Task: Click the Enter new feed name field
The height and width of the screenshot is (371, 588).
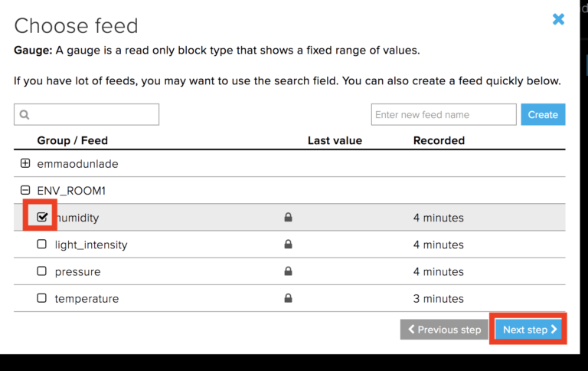Action: [443, 115]
